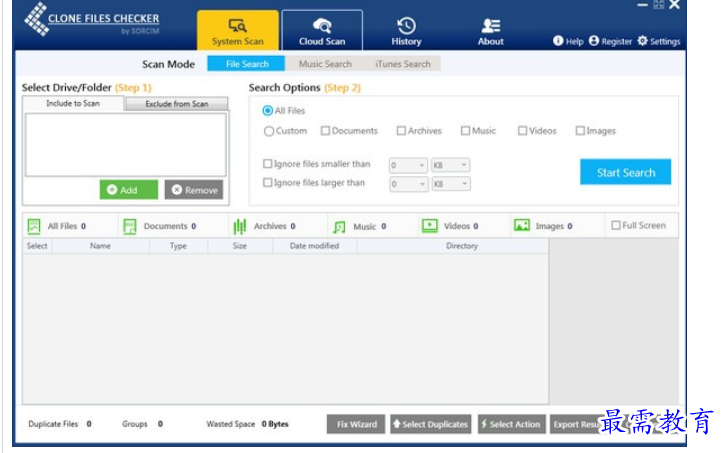Click the Duplicate Files status label
Image resolution: width=722 pixels, height=453 pixels.
53,424
